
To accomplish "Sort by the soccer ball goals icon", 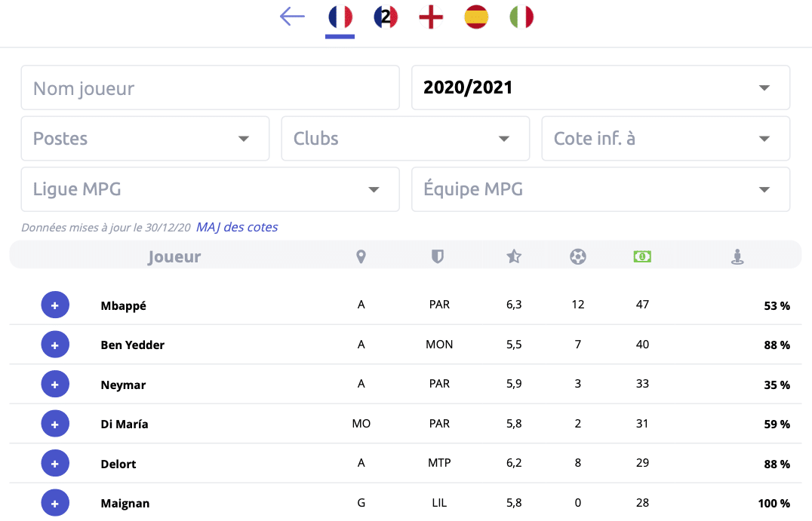I will 578,256.
